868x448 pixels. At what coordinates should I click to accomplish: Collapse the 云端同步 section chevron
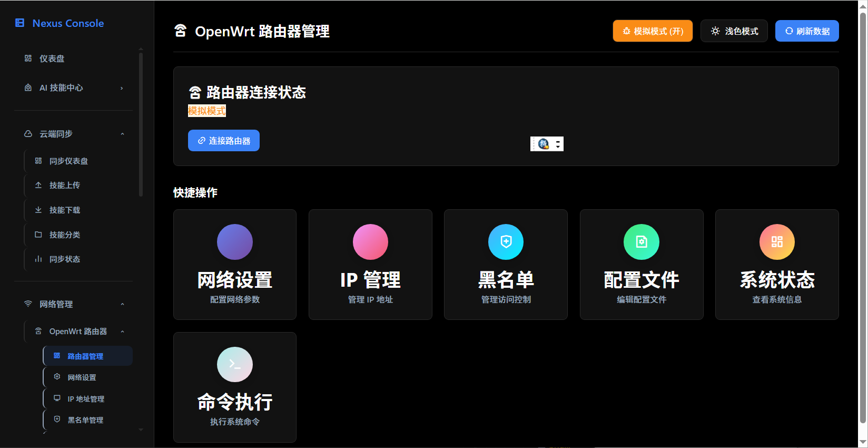click(122, 134)
